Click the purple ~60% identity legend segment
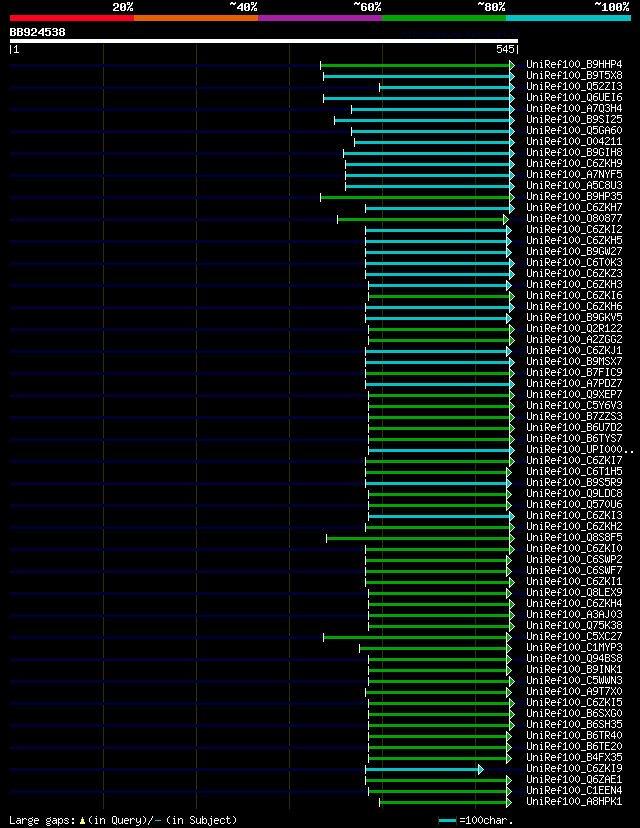Image resolution: width=640 pixels, height=828 pixels. (320, 18)
